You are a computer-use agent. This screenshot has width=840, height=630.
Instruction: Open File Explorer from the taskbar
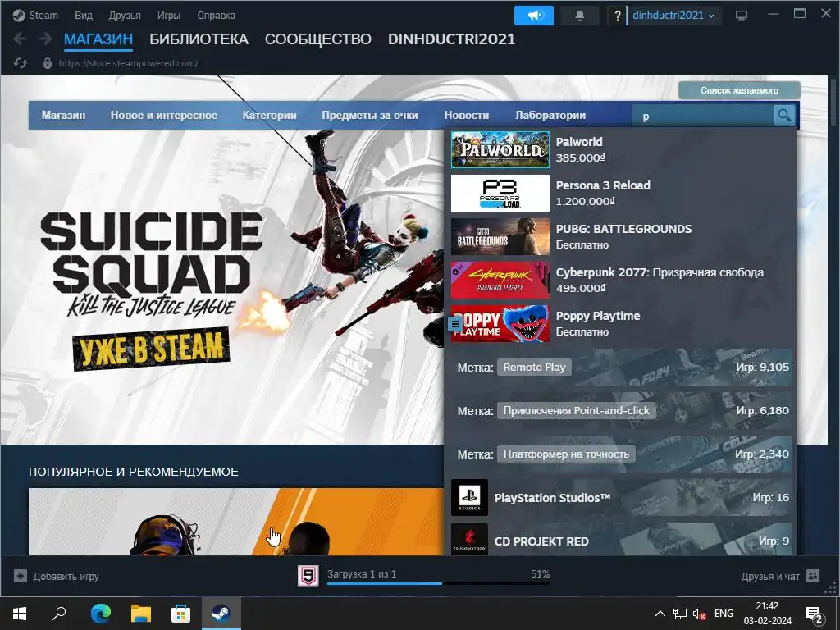(141, 614)
